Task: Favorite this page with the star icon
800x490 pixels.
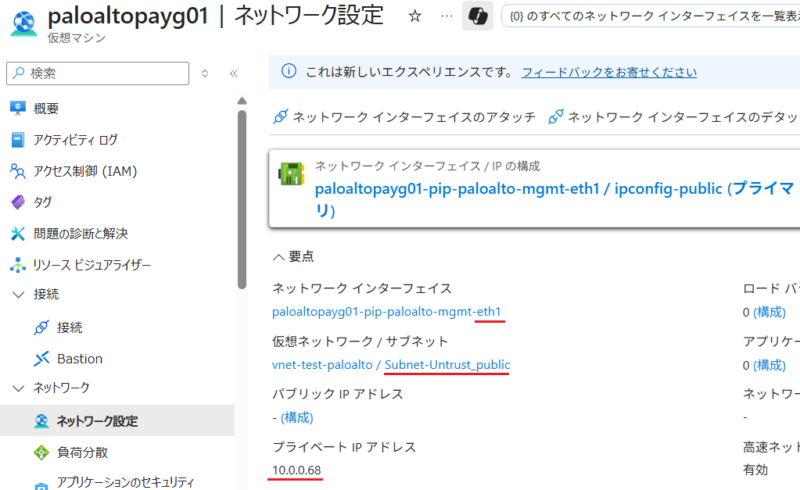Action: click(x=415, y=16)
